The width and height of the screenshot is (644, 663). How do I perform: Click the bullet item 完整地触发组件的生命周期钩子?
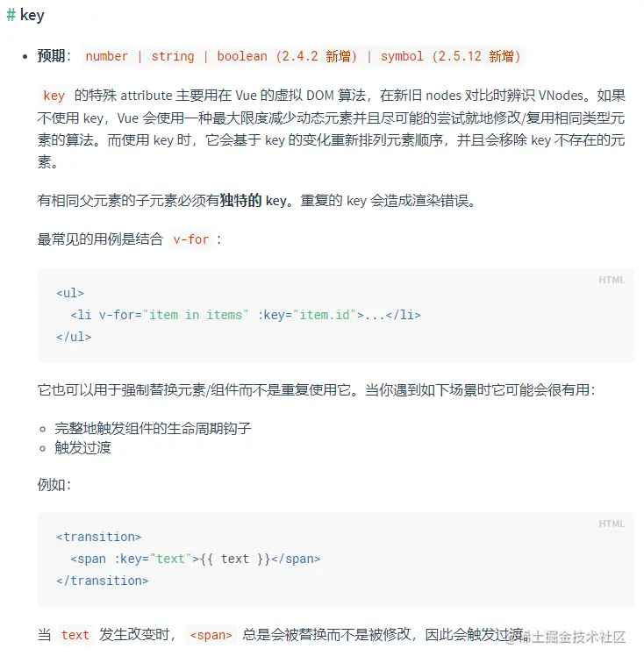pyautogui.click(x=153, y=429)
